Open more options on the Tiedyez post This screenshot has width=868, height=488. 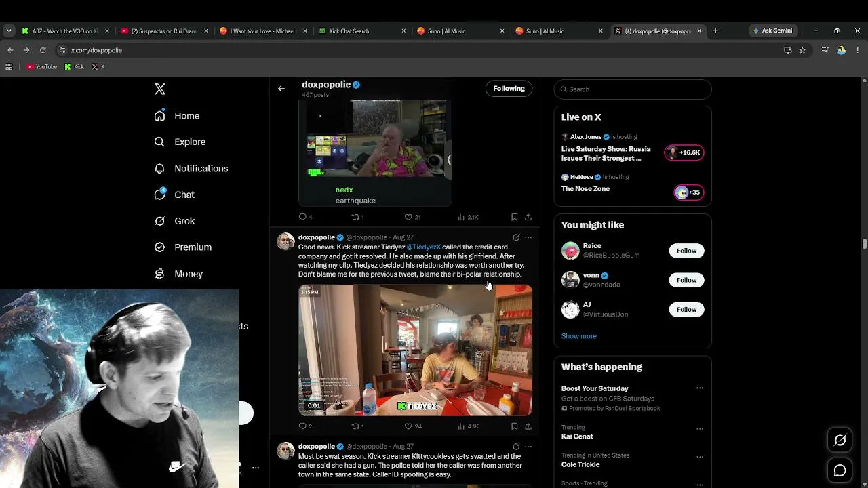click(x=528, y=237)
